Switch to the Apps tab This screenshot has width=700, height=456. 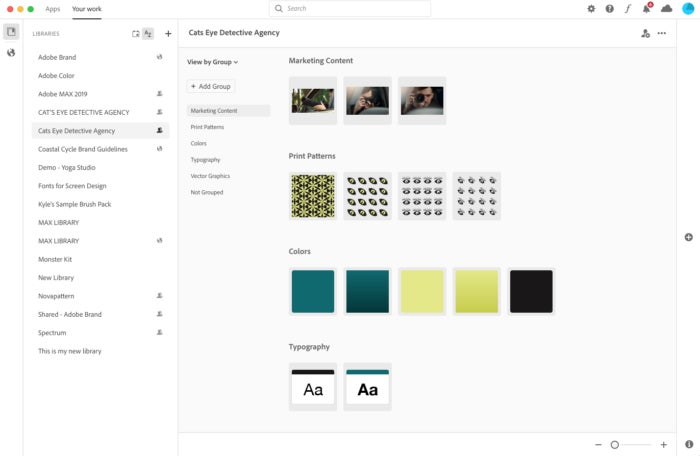53,9
